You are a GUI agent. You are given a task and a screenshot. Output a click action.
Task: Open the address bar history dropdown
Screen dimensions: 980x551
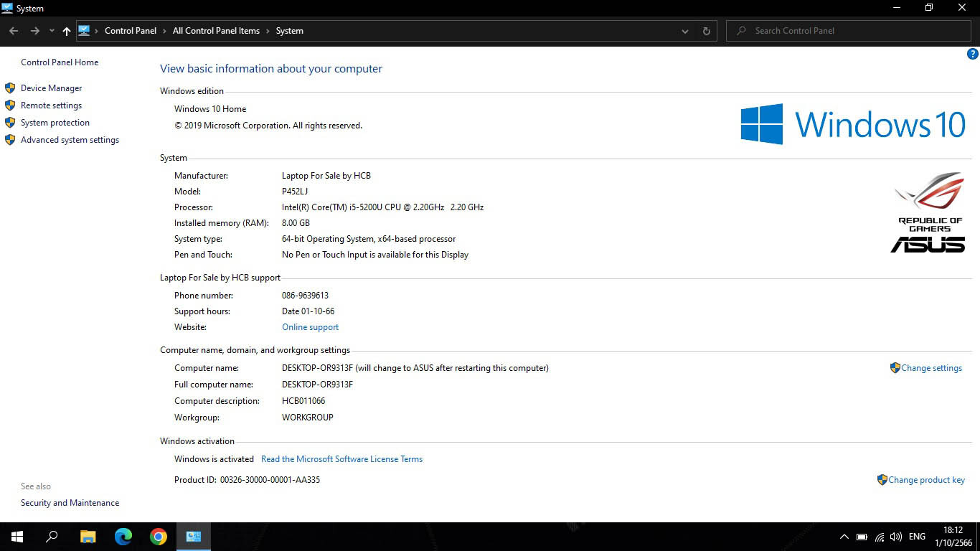point(685,31)
